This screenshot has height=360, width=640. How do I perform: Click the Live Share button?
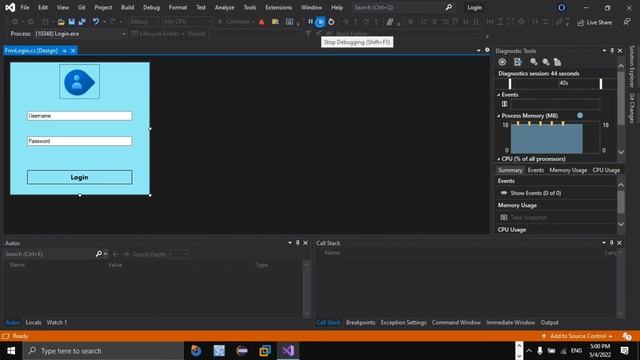594,22
